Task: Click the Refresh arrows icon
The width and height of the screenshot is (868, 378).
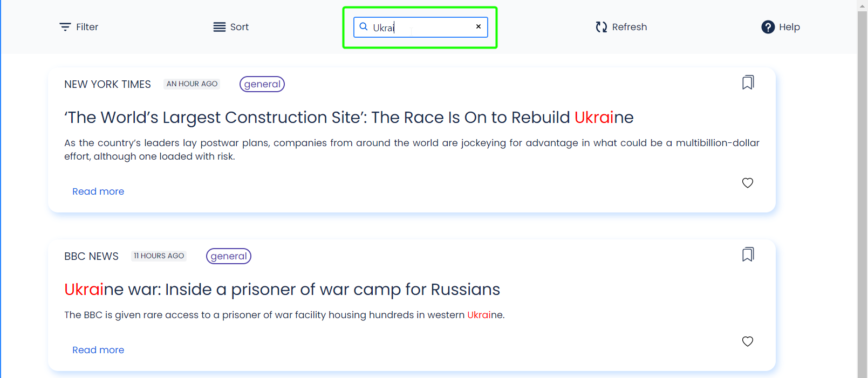Action: point(602,27)
